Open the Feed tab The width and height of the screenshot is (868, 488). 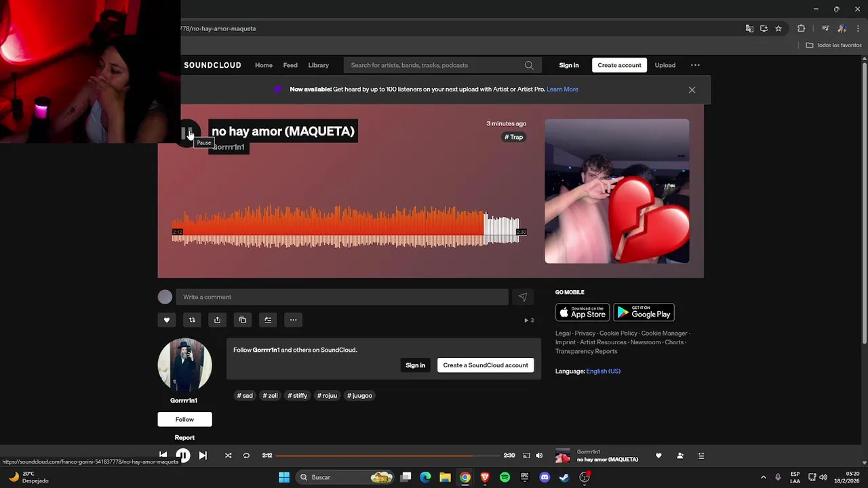coord(290,65)
